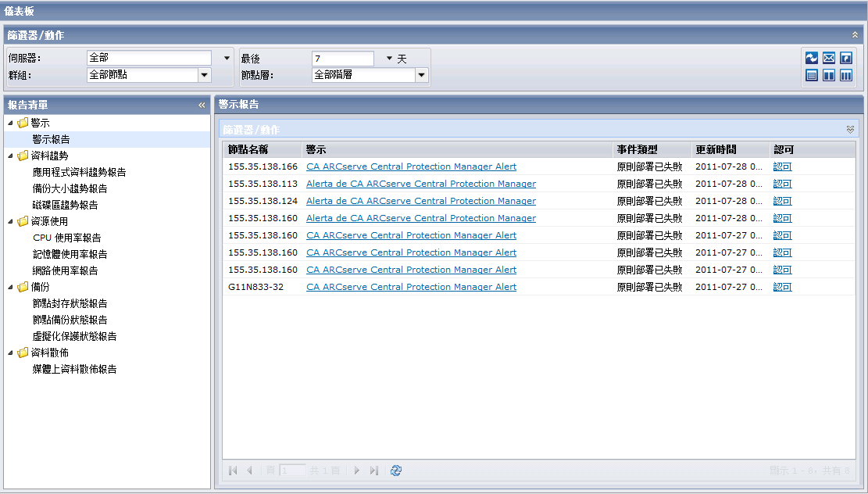Open 備份大小趨勢報告
This screenshot has width=868, height=494.
coord(70,188)
